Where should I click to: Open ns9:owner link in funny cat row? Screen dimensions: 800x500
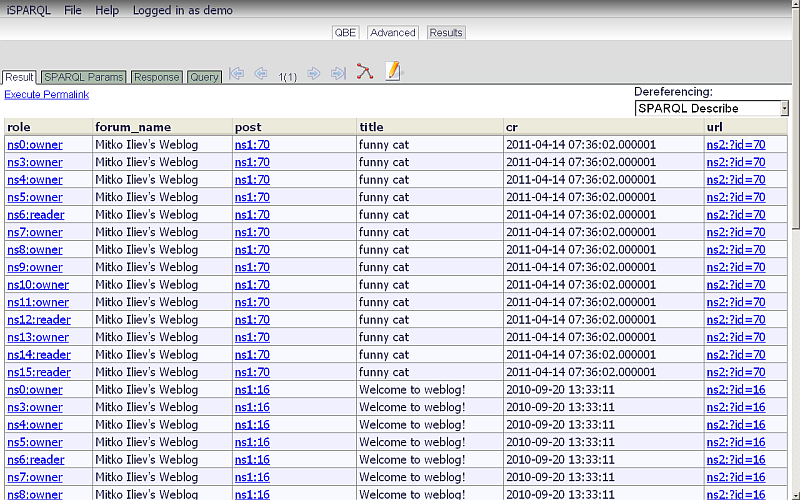[35, 267]
